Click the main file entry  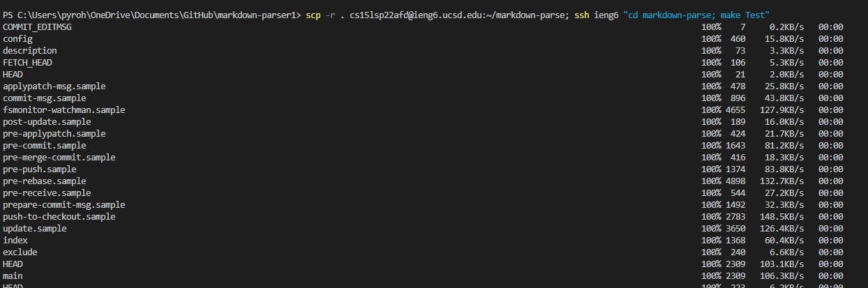tap(13, 275)
